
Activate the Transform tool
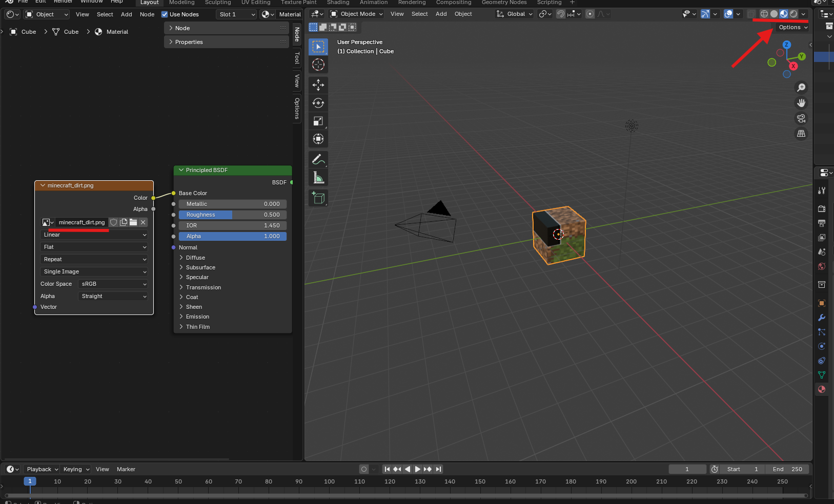(x=318, y=139)
